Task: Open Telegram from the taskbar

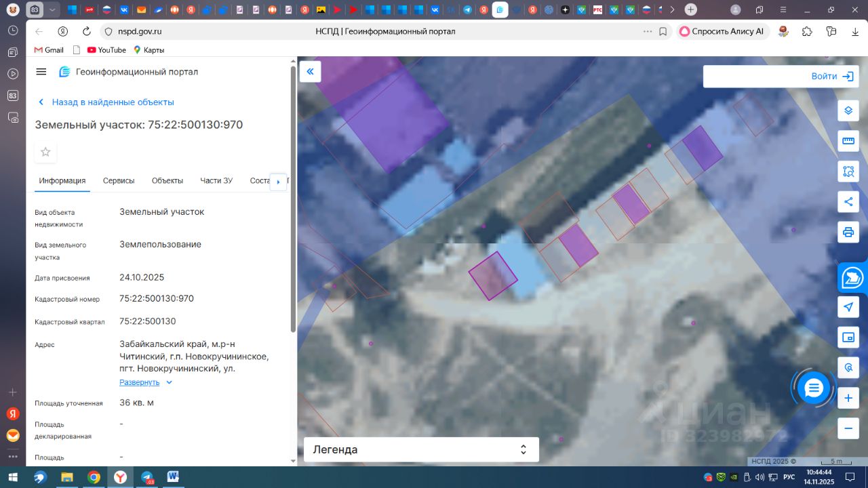Action: pyautogui.click(x=146, y=477)
